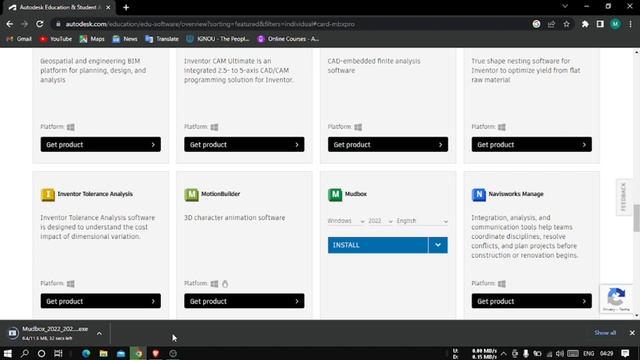Open File Explorer from taskbar
640x360 pixels.
coord(104,353)
